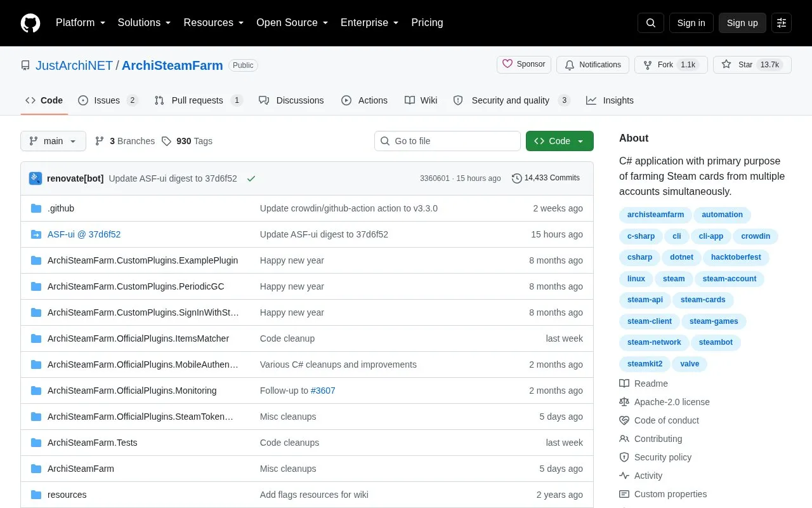812x508 pixels.
Task: Click the renovate[bot] avatar icon
Action: tap(36, 178)
